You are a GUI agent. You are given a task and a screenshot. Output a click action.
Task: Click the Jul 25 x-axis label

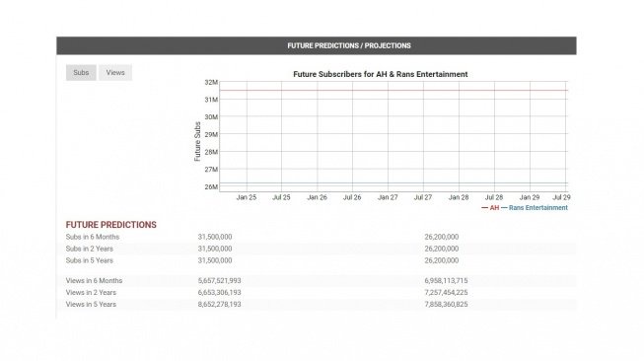pyautogui.click(x=281, y=197)
